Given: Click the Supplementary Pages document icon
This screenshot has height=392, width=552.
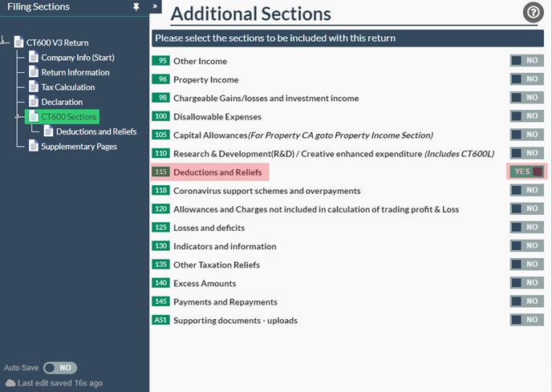Looking at the screenshot, I should [34, 146].
